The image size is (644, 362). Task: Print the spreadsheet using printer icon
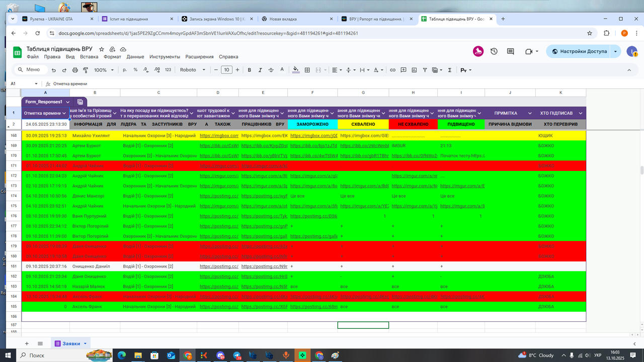[x=75, y=70]
